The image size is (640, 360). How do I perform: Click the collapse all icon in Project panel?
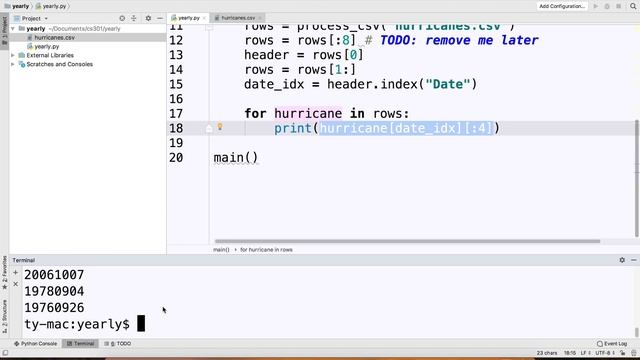point(134,18)
